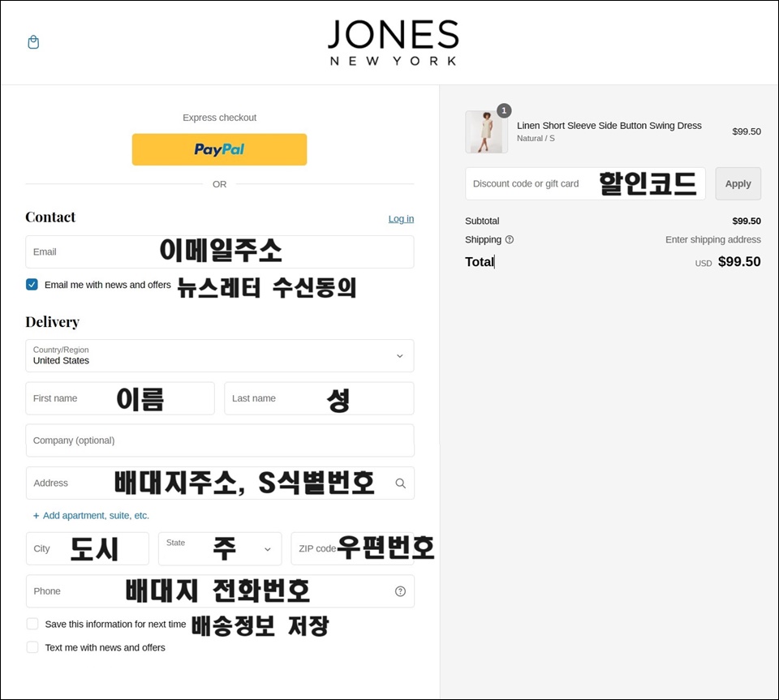Click the Last name field

coord(319,398)
